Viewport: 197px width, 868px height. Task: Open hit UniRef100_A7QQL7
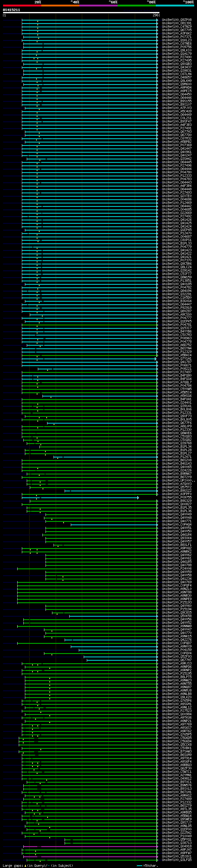(177, 382)
